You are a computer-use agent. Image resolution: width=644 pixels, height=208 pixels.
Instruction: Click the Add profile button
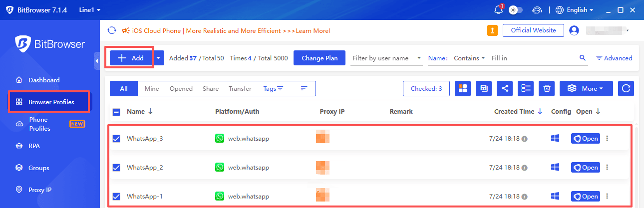click(131, 58)
